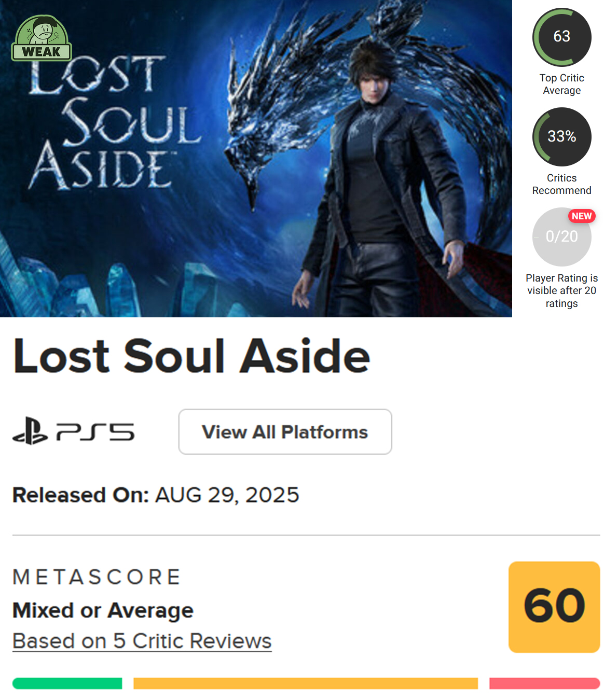The width and height of the screenshot is (604, 700).
Task: Click the Critics Recommend label
Action: click(562, 184)
